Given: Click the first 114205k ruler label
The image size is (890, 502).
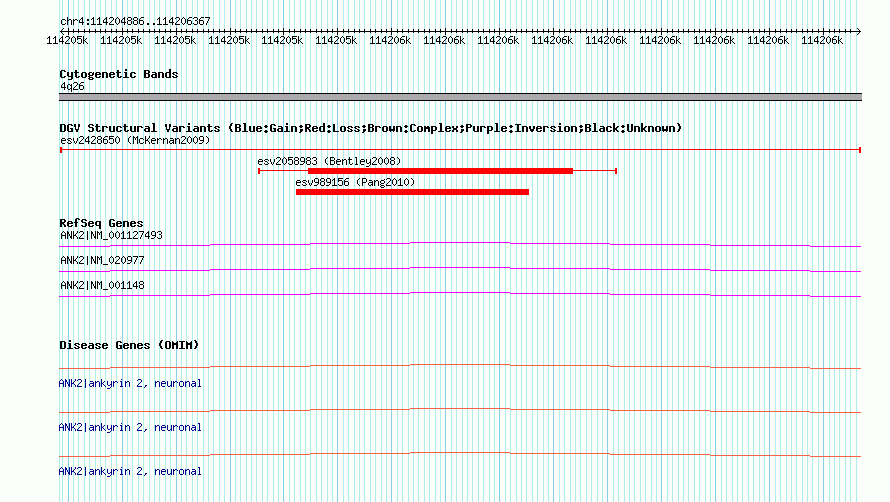Looking at the screenshot, I should coord(67,40).
